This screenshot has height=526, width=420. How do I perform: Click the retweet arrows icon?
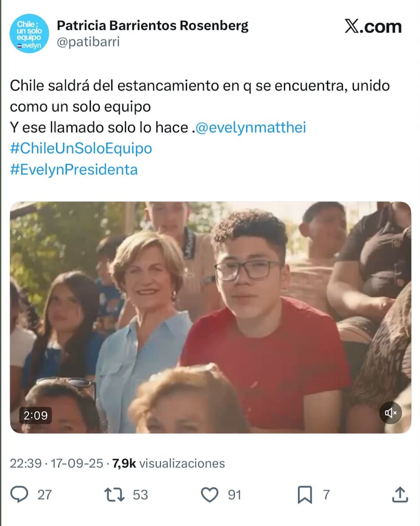(114, 495)
